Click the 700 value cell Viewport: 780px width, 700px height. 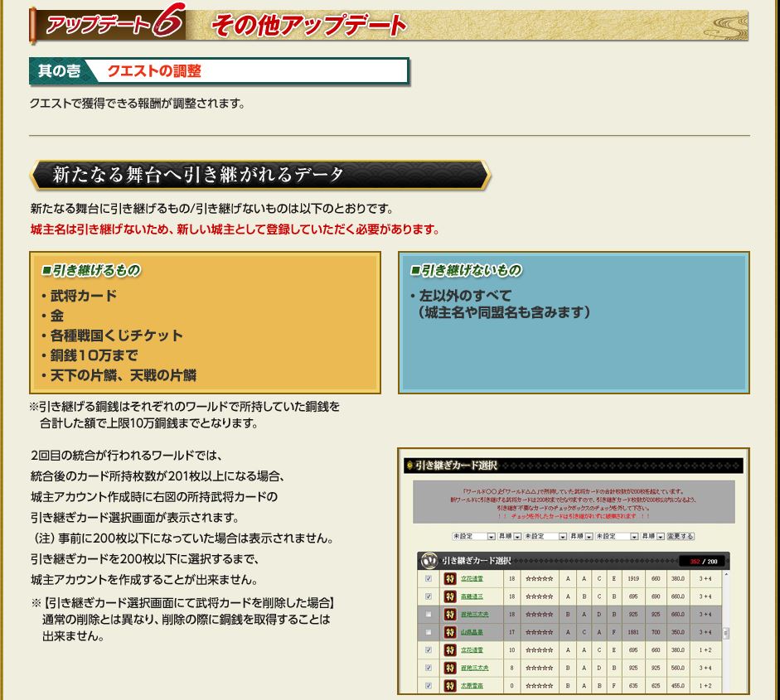pyautogui.click(x=656, y=632)
